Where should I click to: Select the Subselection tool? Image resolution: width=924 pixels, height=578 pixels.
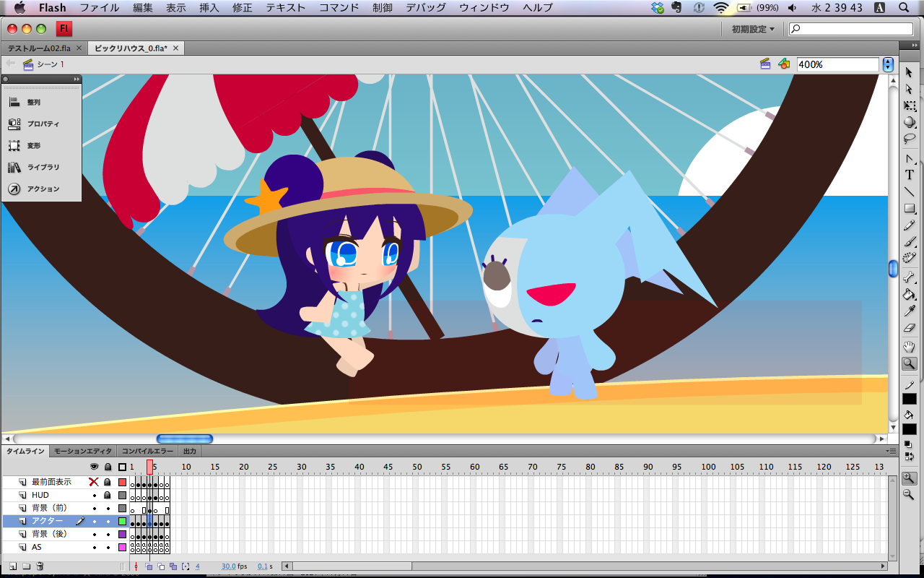coord(909,89)
